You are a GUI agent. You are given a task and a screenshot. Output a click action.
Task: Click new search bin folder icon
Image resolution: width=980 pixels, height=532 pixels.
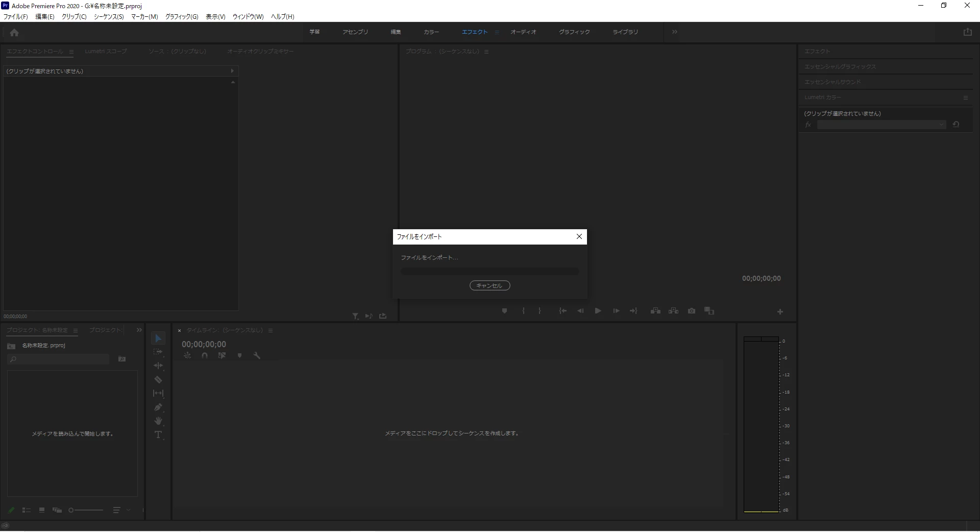click(122, 359)
